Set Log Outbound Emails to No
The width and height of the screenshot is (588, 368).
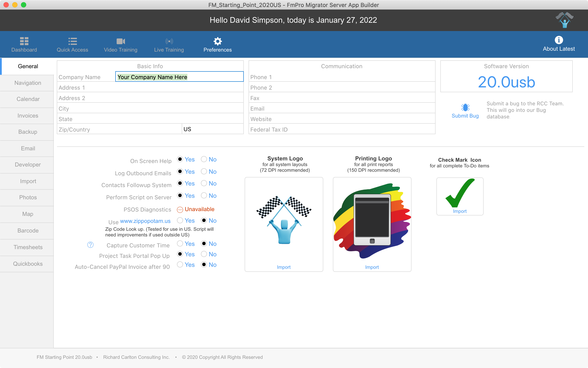[x=204, y=171]
